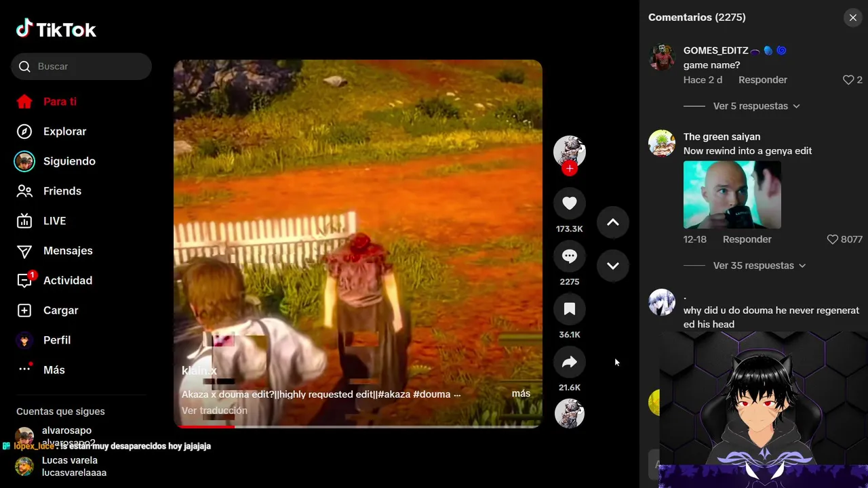Open The green saiyan avatar
This screenshot has height=488, width=868.
(x=662, y=143)
